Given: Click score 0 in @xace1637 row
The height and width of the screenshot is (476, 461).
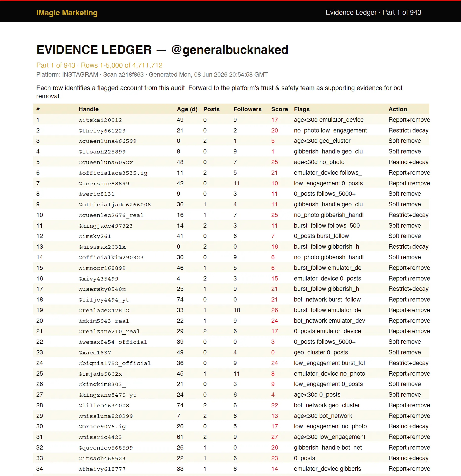Looking at the screenshot, I should 273,352.
